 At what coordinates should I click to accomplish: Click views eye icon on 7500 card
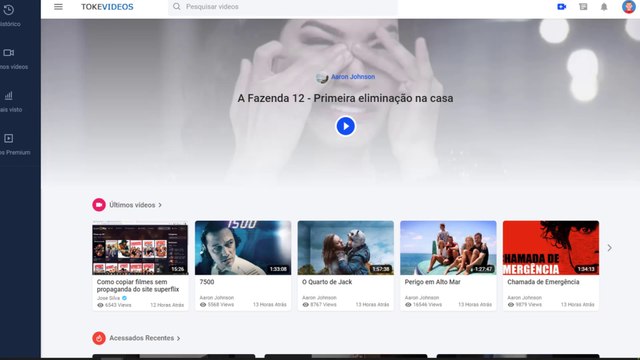click(x=203, y=304)
